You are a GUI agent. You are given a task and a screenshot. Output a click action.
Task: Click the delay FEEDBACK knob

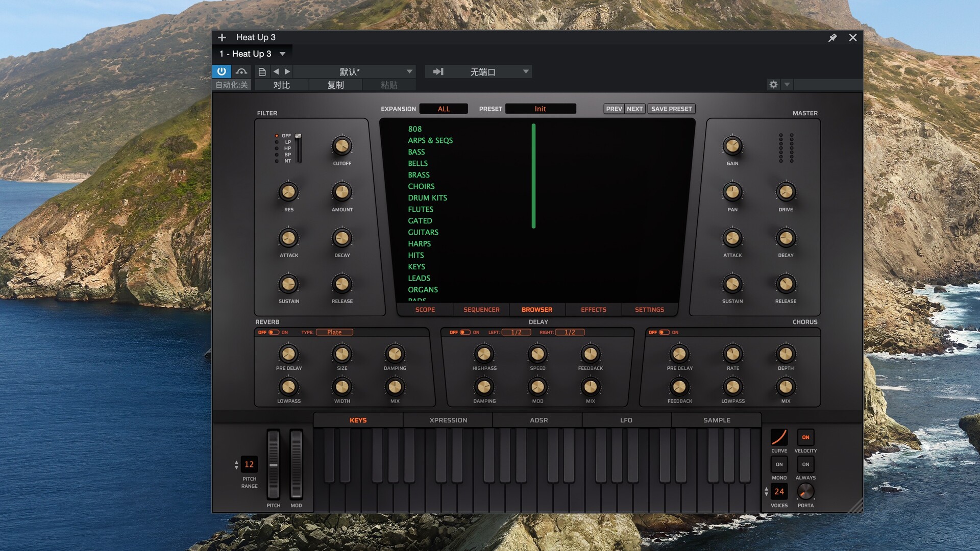coord(590,354)
